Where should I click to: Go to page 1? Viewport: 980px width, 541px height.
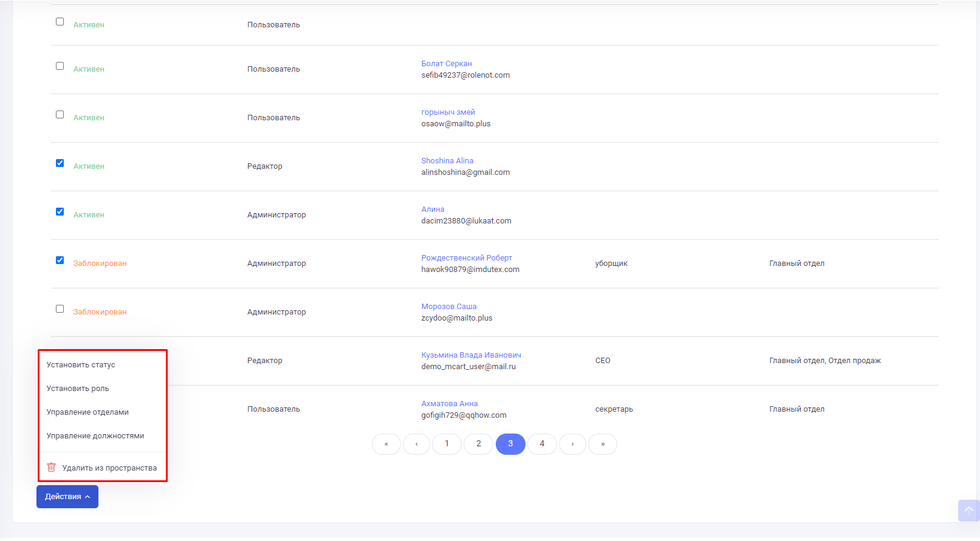pyautogui.click(x=447, y=444)
